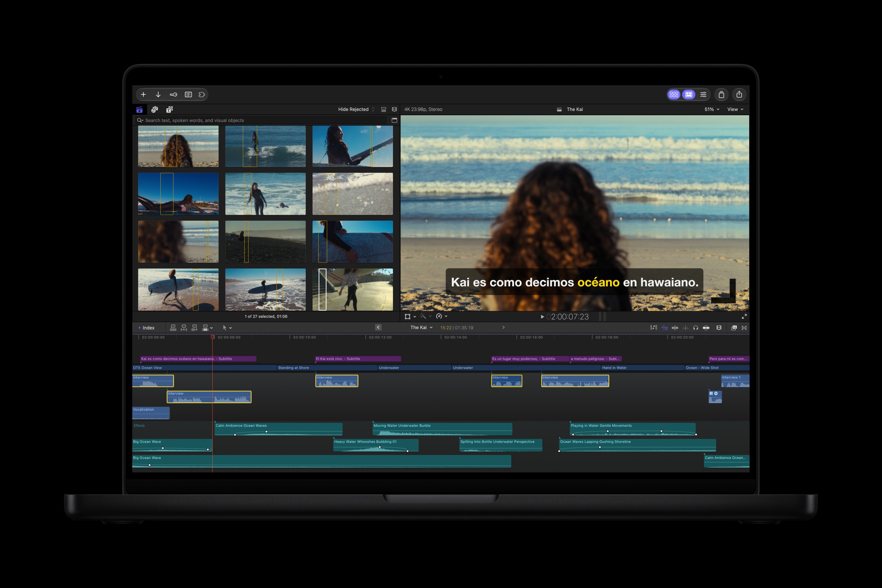Viewport: 882px width, 588px height.
Task: Open the select arrow tool dropdown
Action: tap(227, 328)
